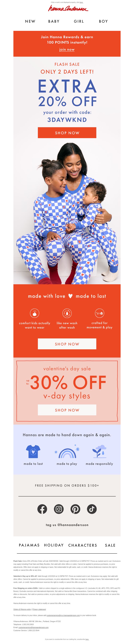
Task: Click Shop Now in valentine's day sale banner
Action: click(67, 410)
